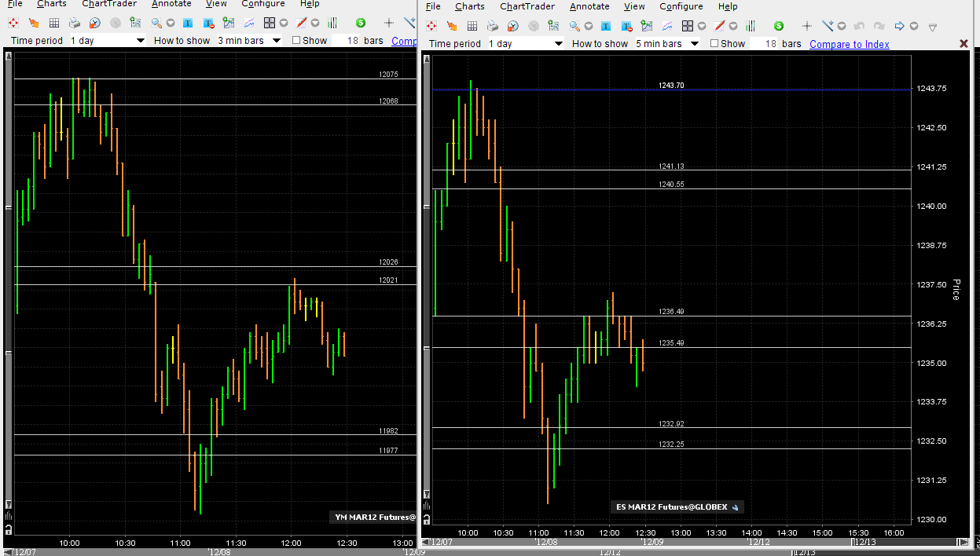Click the printer icon in the ES chart toolbar

(x=492, y=26)
